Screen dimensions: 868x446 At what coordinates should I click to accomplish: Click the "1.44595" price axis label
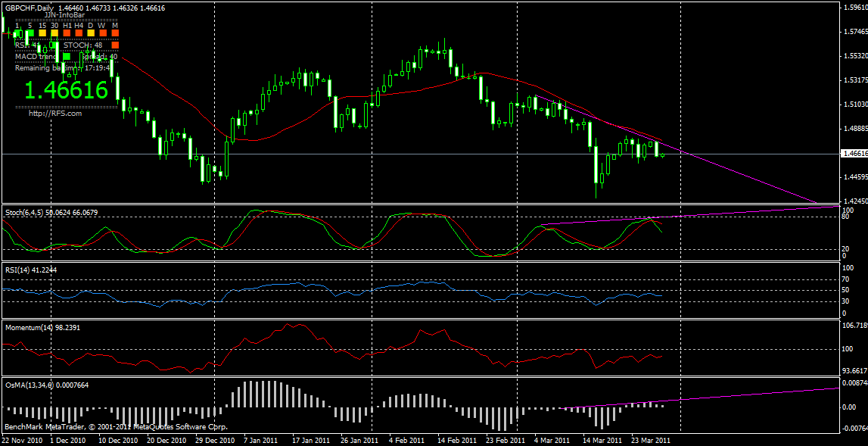pos(854,177)
